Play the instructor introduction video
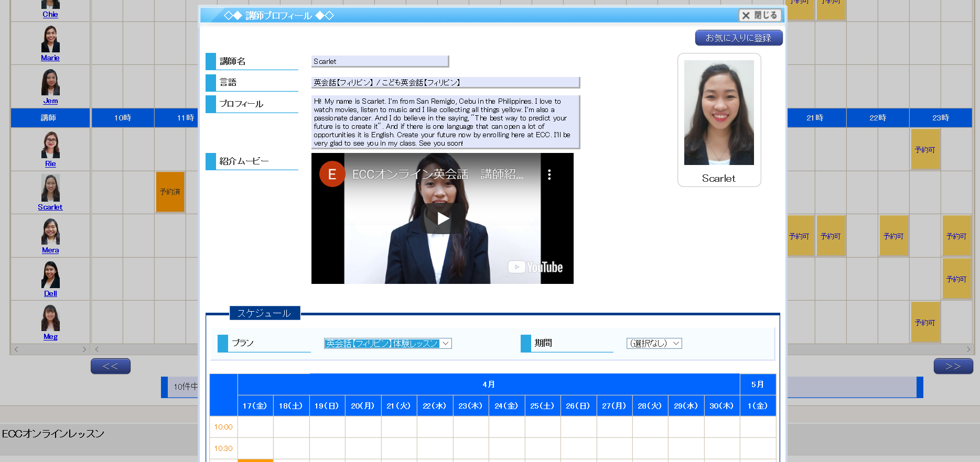 click(x=443, y=218)
